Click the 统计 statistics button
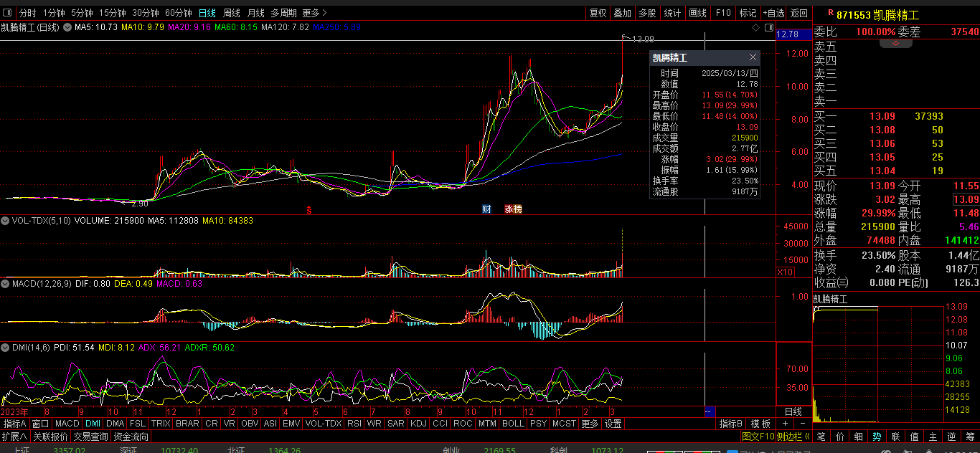 click(x=672, y=13)
